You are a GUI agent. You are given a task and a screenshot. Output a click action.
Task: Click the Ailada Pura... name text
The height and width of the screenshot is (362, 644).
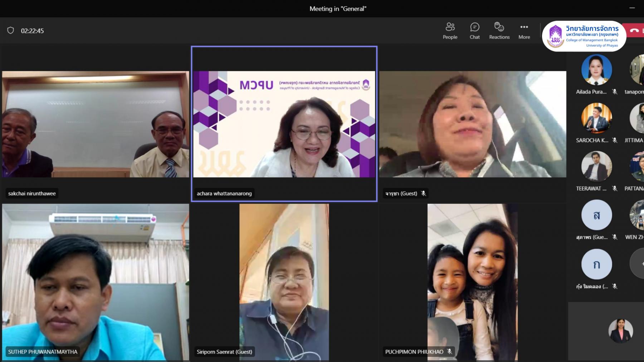pos(591,92)
